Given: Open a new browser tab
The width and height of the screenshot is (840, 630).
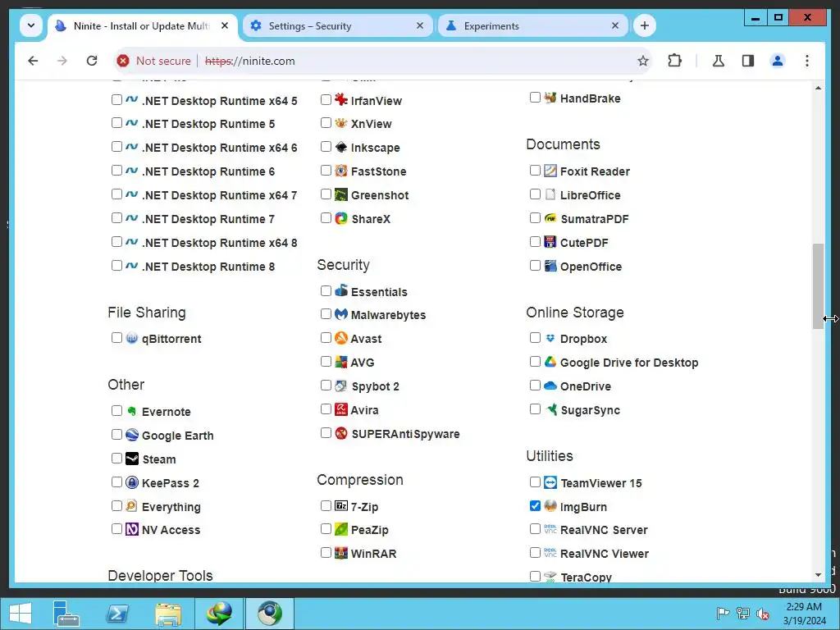Looking at the screenshot, I should click(x=645, y=25).
